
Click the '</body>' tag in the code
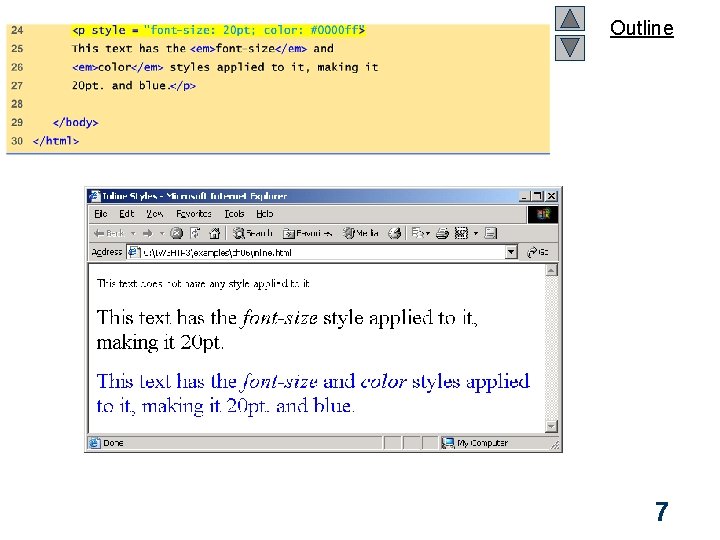76,123
